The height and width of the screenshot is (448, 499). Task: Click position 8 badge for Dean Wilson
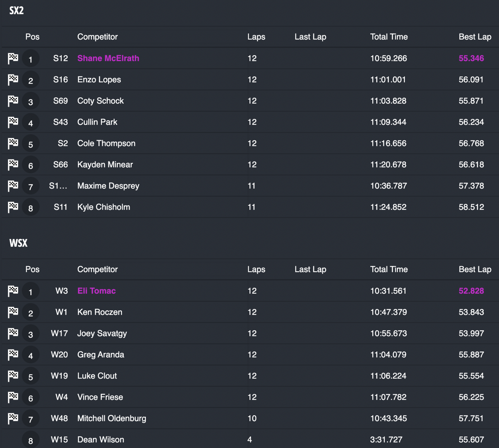pos(31,440)
